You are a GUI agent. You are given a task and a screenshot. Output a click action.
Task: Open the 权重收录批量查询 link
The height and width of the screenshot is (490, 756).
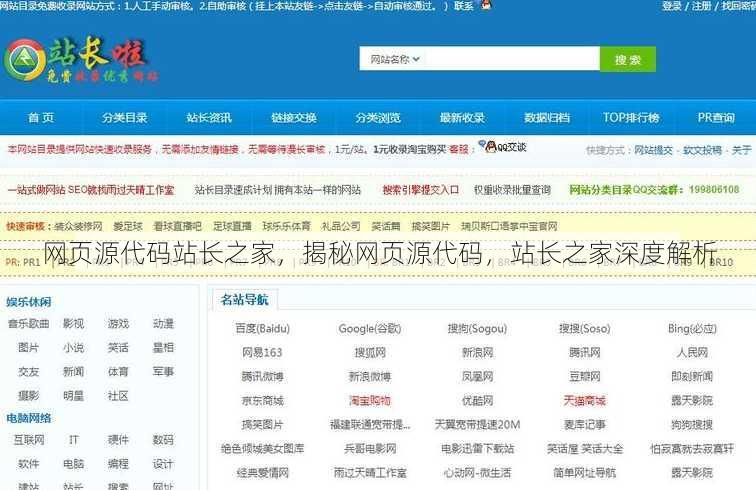click(512, 190)
